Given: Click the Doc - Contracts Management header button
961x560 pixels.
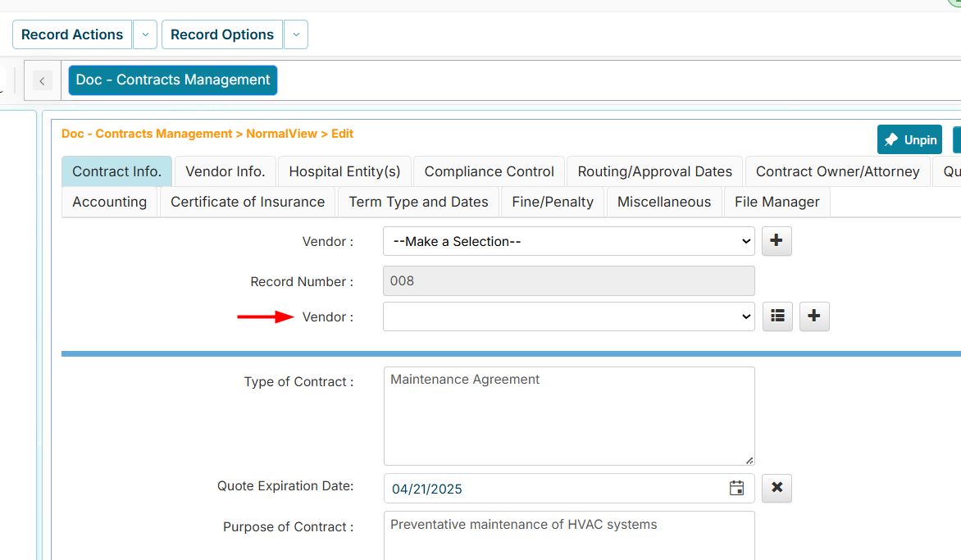Looking at the screenshot, I should (172, 80).
